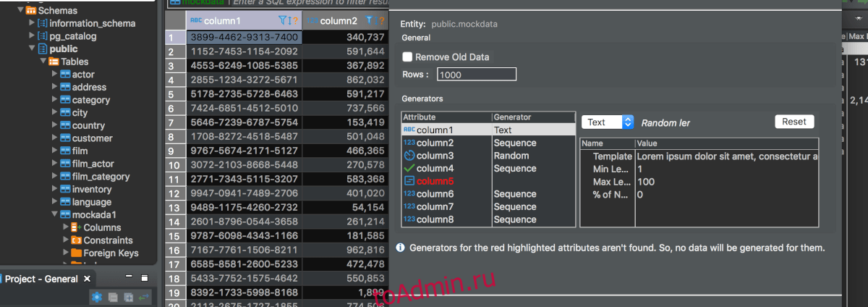
Task: Collapse the public schema node
Action: point(32,49)
